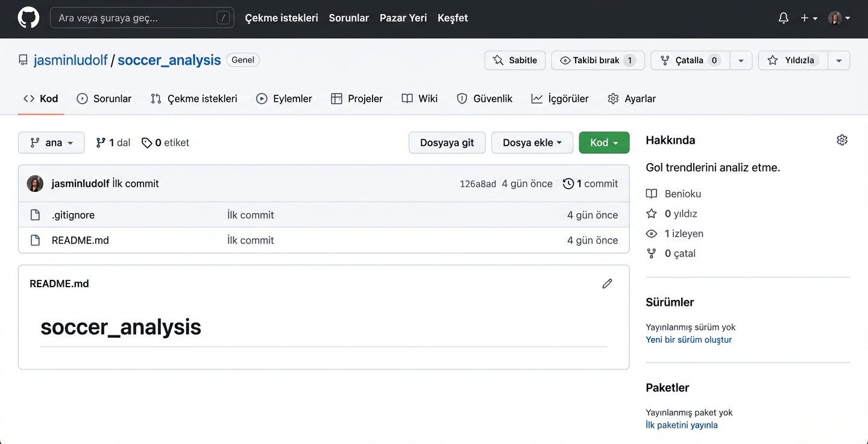Click the README pencil edit icon
The height and width of the screenshot is (444, 868).
coord(607,284)
